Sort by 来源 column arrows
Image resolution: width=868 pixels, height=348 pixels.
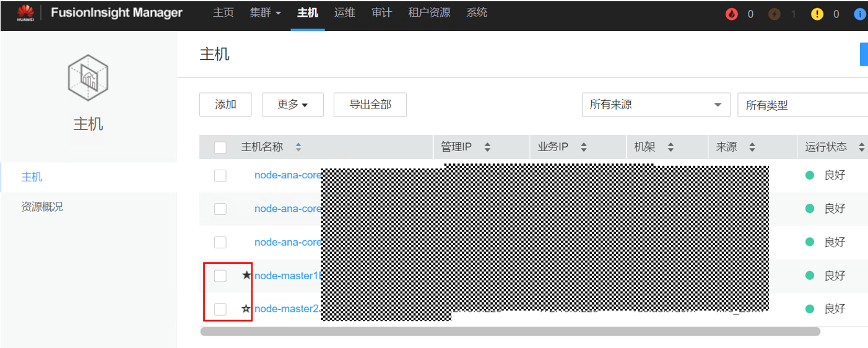pyautogui.click(x=752, y=147)
